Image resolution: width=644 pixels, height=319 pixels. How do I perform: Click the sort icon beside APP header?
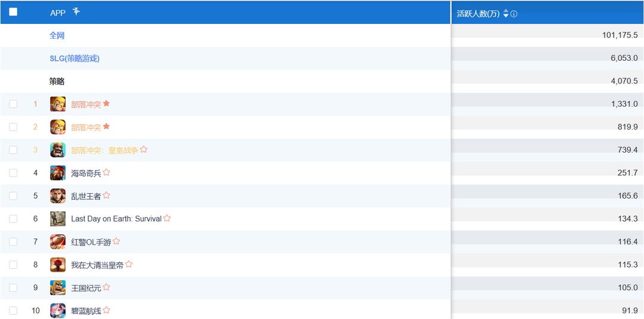76,12
